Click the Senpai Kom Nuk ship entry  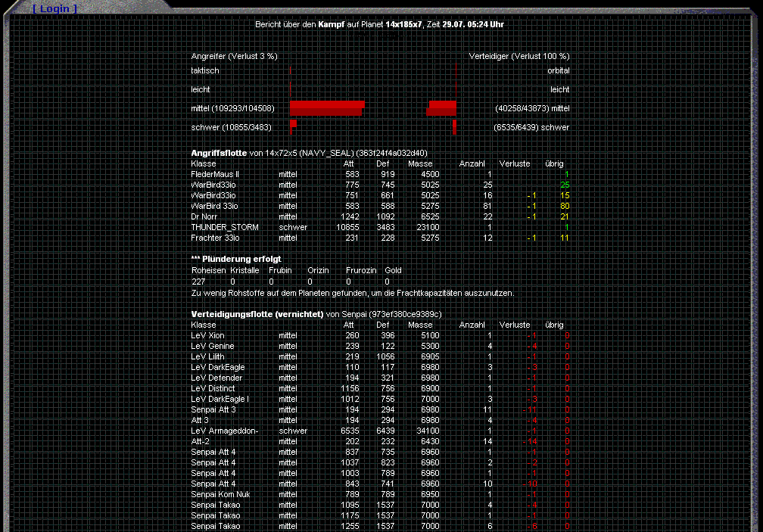(220, 494)
